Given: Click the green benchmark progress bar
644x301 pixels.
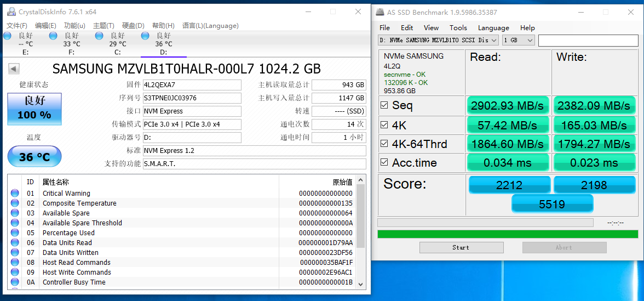Looking at the screenshot, I should point(508,234).
